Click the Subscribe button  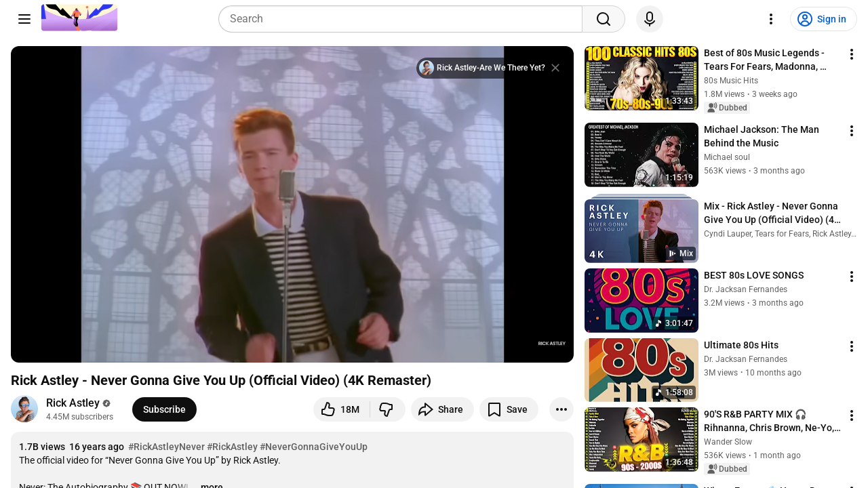(164, 409)
